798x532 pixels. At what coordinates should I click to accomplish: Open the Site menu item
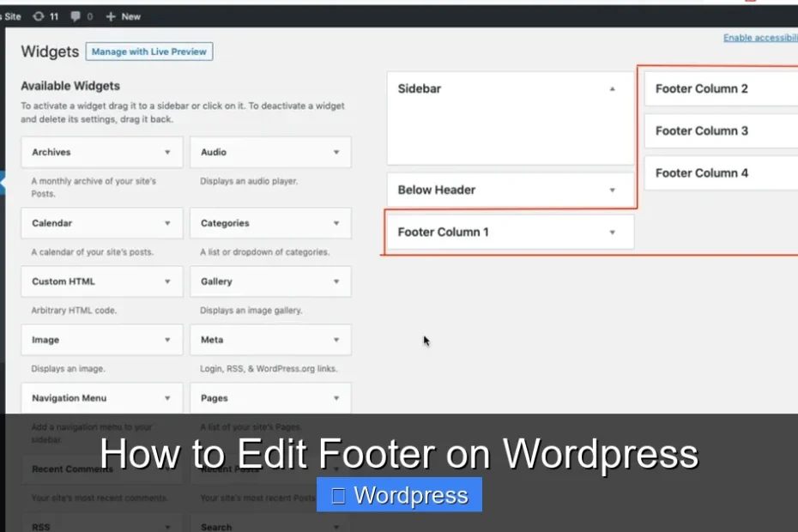11,16
